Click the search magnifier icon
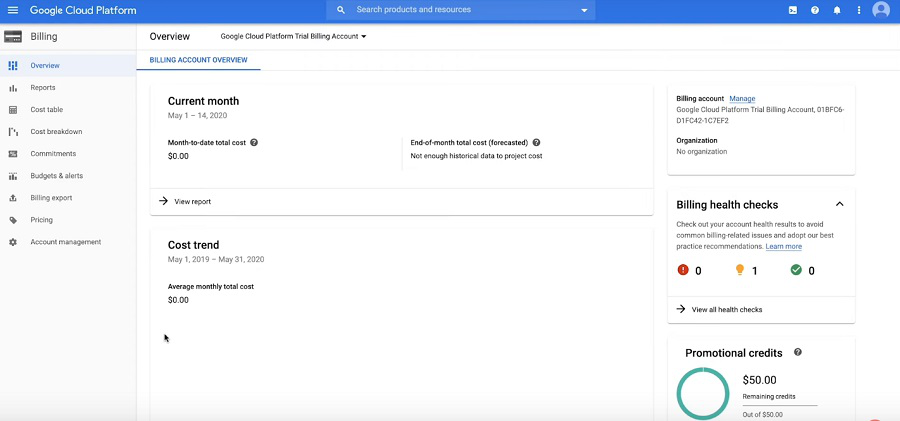 tap(341, 10)
